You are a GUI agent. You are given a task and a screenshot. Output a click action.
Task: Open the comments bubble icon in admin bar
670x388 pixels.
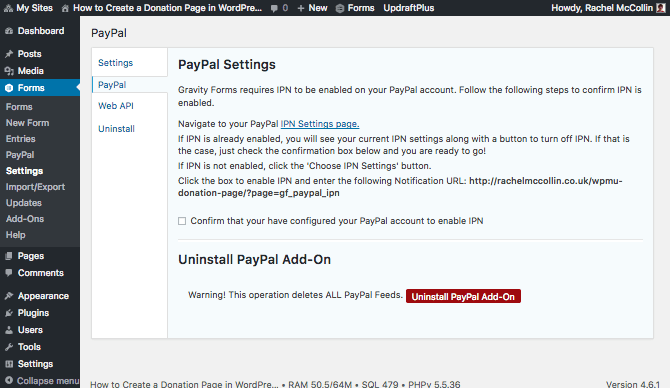[274, 9]
